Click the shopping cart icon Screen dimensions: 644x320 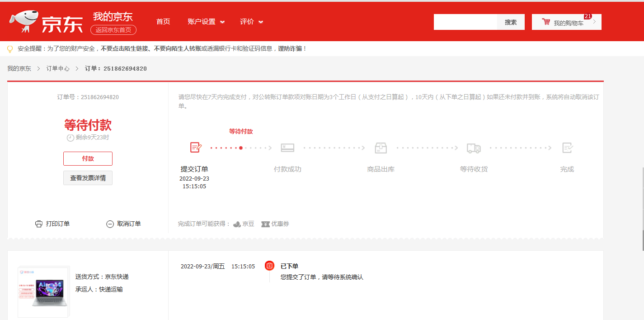pos(546,22)
